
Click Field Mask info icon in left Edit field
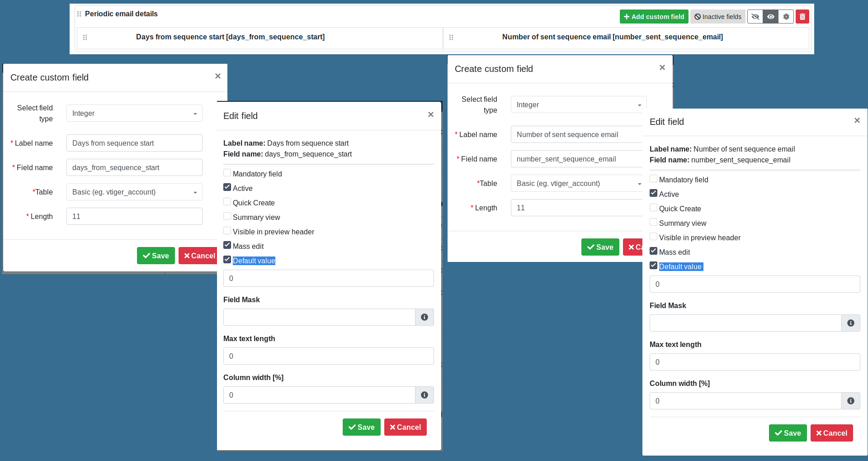(x=425, y=317)
